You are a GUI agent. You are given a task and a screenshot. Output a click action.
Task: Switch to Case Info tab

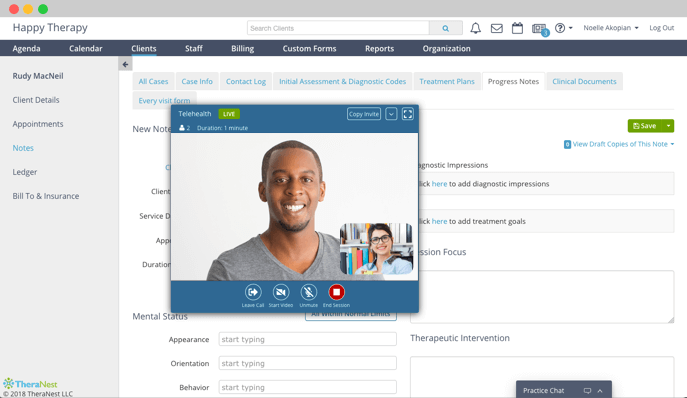point(197,82)
